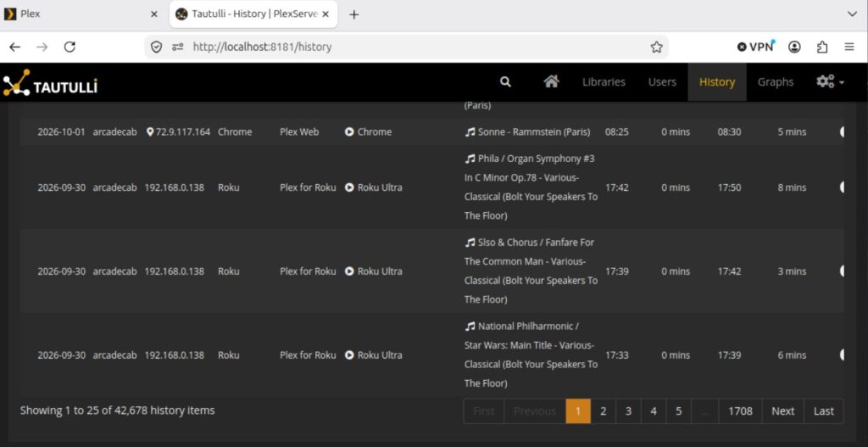Click watched-status indicator in 8 mins row
Image resolution: width=868 pixels, height=447 pixels.
click(842, 187)
